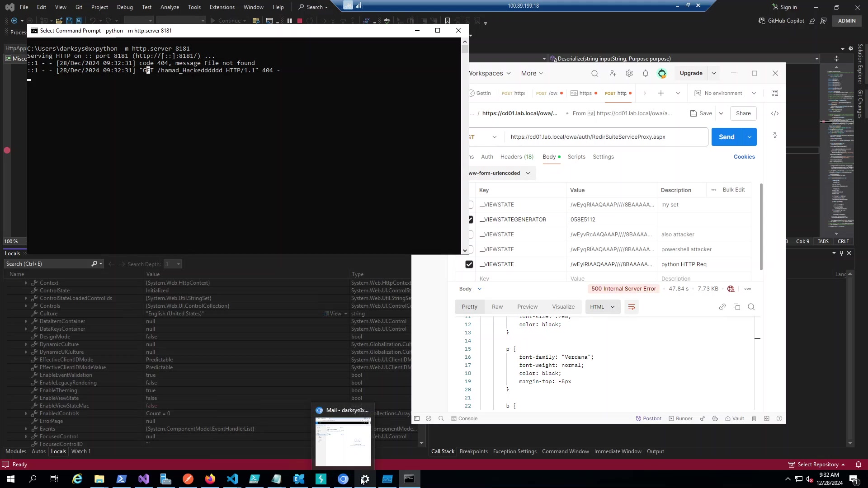Open Breakpoints tab in Visual Studio
Image resolution: width=868 pixels, height=488 pixels.
pyautogui.click(x=473, y=451)
